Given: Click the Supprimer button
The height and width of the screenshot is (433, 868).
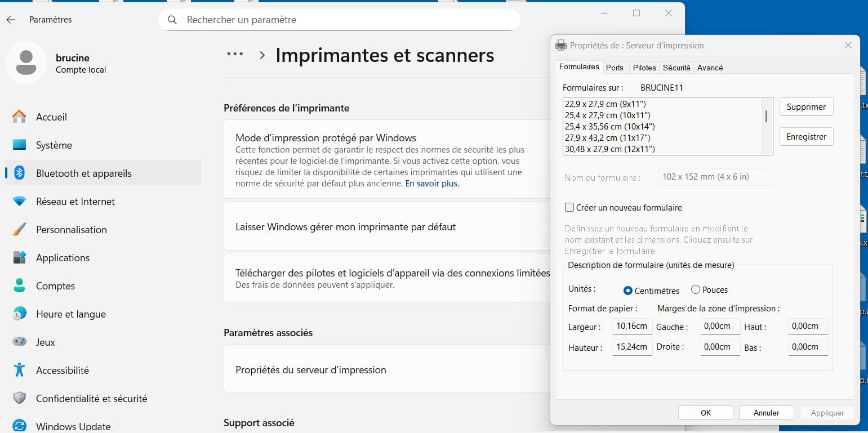Looking at the screenshot, I should [806, 107].
